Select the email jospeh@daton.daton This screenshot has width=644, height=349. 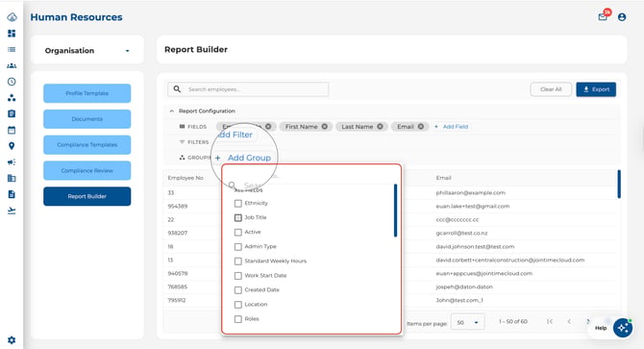[x=464, y=287]
